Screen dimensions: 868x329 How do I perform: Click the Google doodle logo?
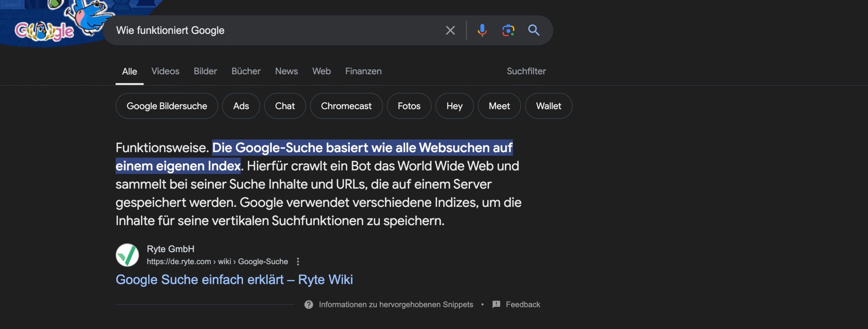44,31
